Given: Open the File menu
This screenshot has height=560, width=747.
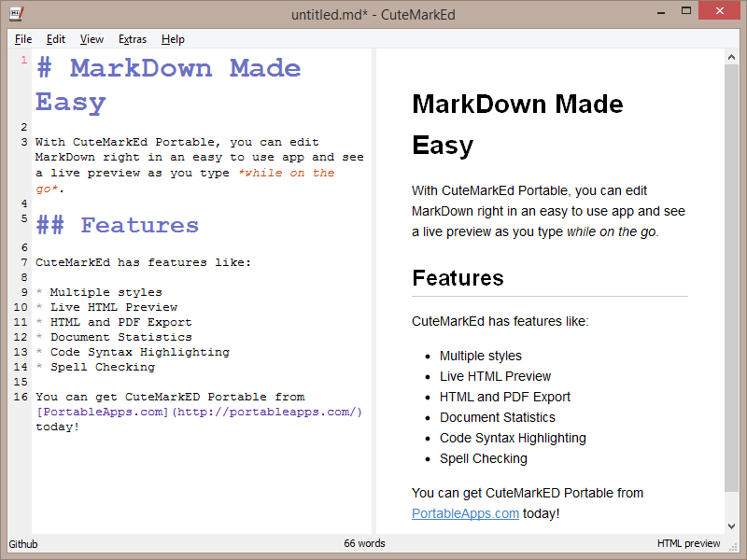Looking at the screenshot, I should pyautogui.click(x=23, y=39).
